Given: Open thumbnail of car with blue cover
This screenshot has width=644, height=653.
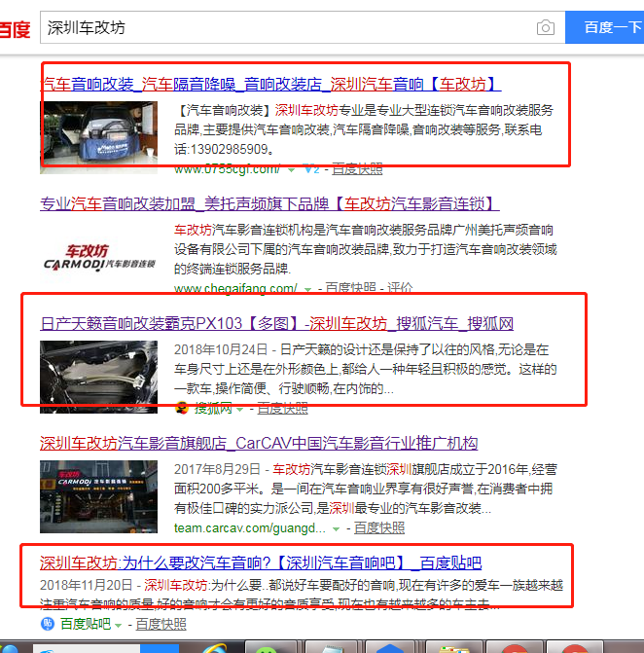Looking at the screenshot, I should (98, 137).
